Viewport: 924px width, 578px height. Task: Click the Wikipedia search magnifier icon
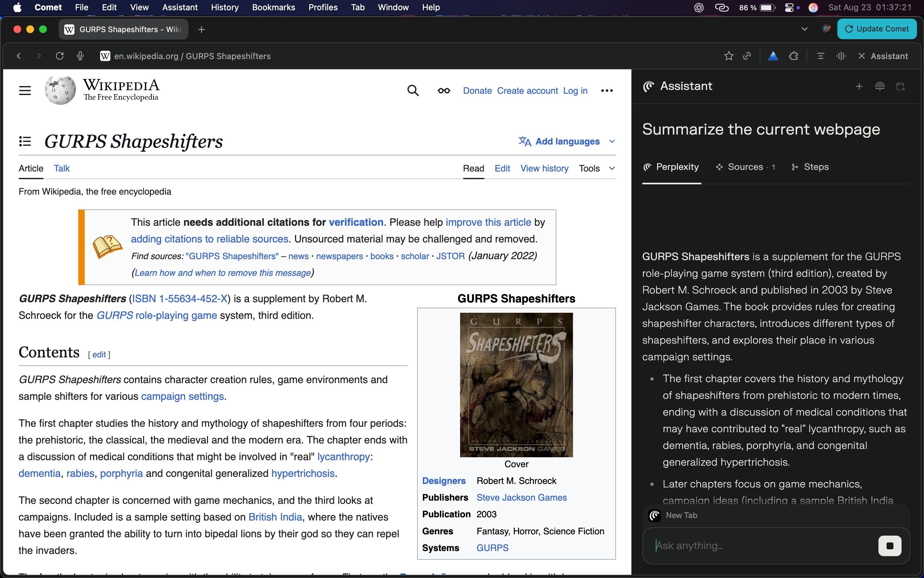tap(413, 91)
